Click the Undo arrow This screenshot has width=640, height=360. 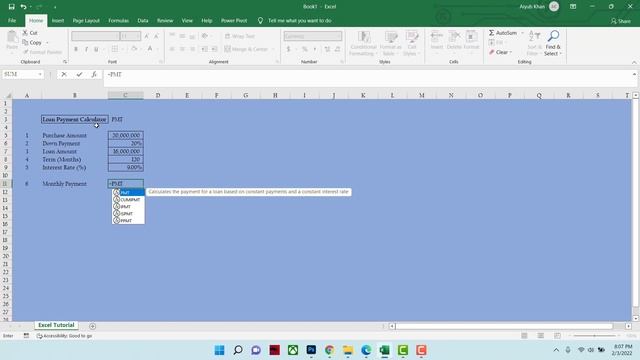pos(23,7)
